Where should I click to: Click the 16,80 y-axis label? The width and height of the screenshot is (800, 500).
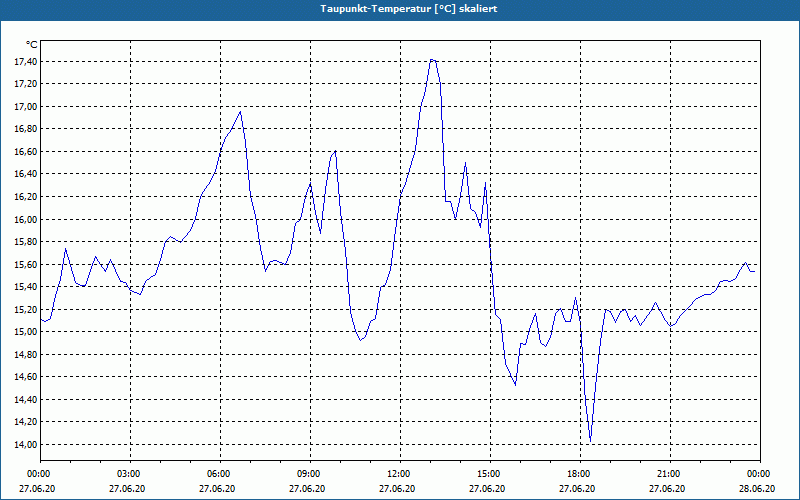(x=26, y=129)
